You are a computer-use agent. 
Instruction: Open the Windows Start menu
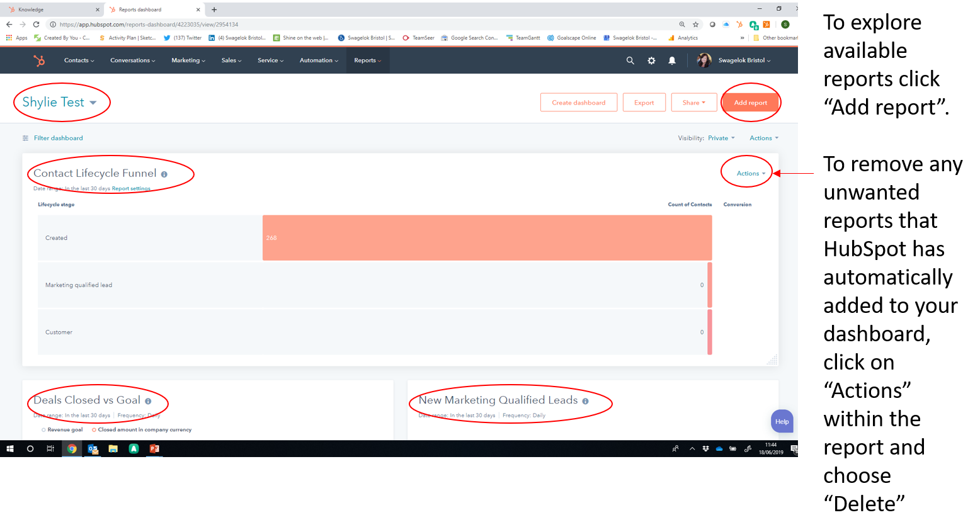(10, 449)
